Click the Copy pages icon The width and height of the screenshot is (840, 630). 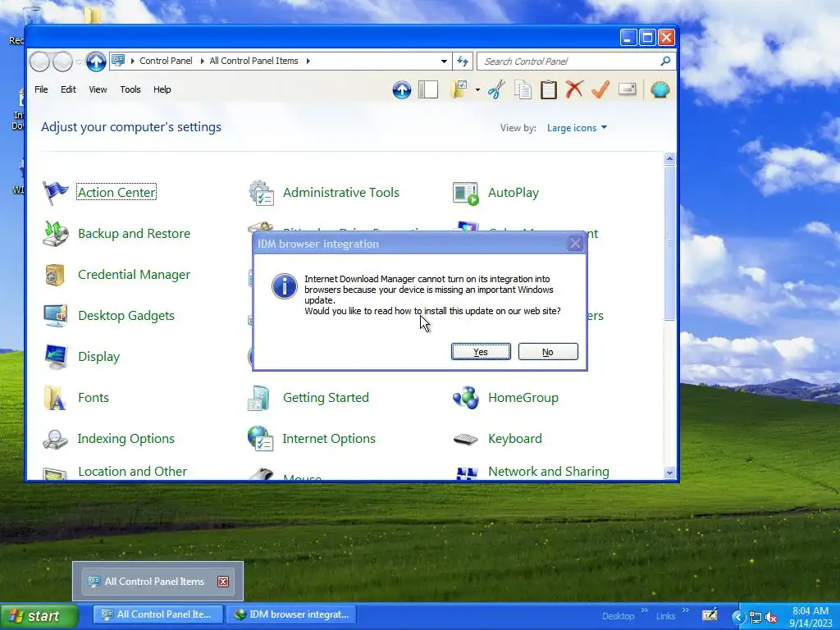point(523,89)
